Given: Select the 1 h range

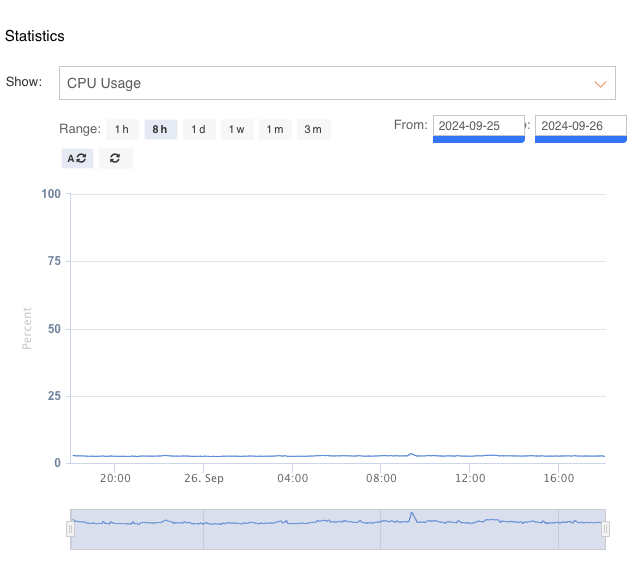Looking at the screenshot, I should click(122, 129).
